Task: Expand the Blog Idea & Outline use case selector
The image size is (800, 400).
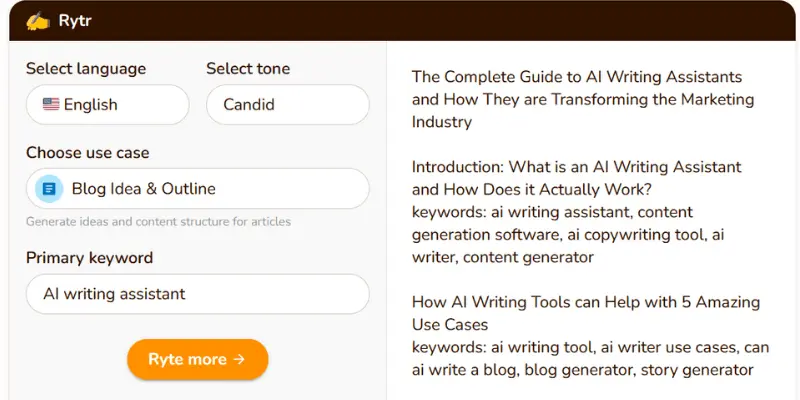Action: pos(197,189)
